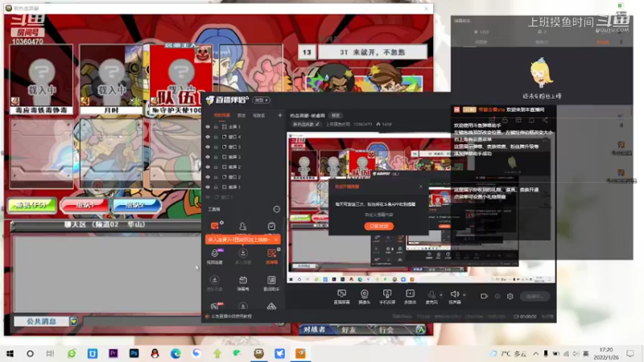Show the hidden 窗口 1 source
The image size is (644, 362).
(208, 197)
